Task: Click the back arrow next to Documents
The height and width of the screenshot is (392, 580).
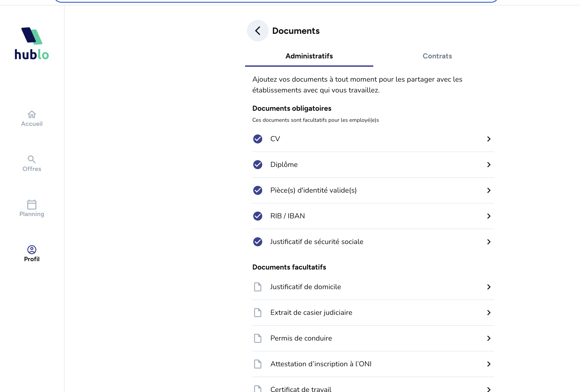Action: tap(258, 31)
